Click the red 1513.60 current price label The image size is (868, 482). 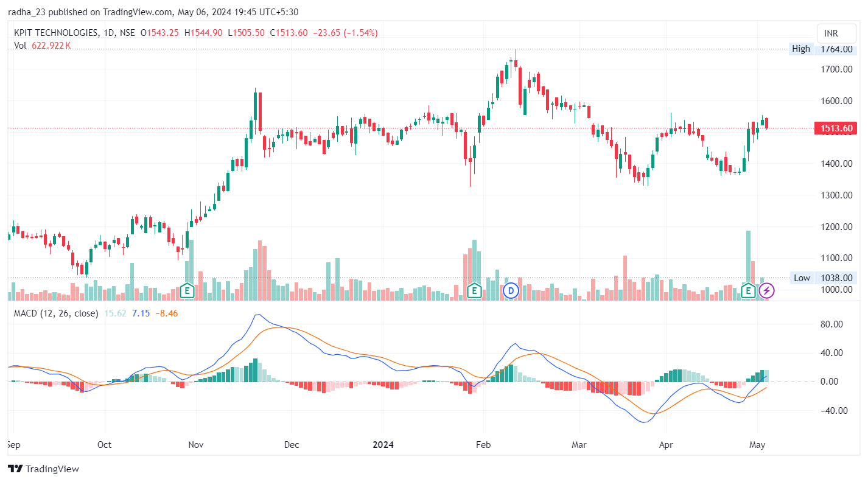pos(836,128)
